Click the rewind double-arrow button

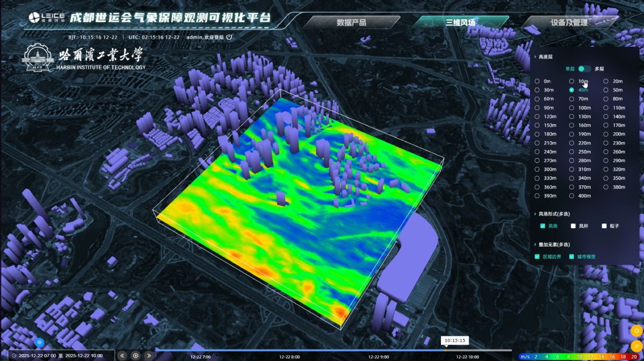122,355
